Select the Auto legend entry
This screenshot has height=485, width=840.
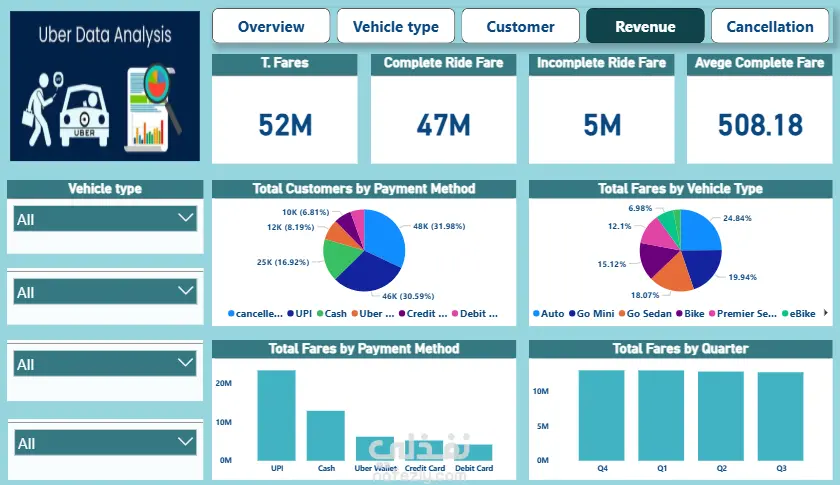click(x=549, y=314)
